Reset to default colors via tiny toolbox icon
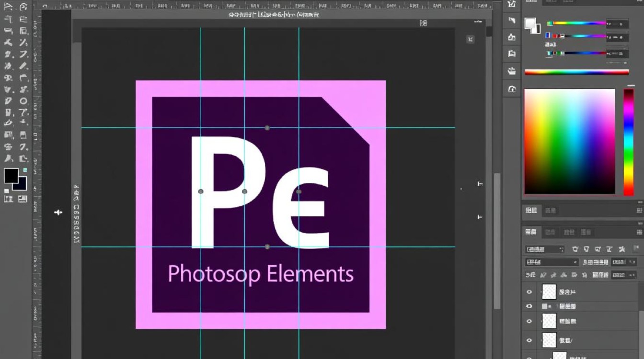Viewport: 644px width, 359px height. coord(7,191)
